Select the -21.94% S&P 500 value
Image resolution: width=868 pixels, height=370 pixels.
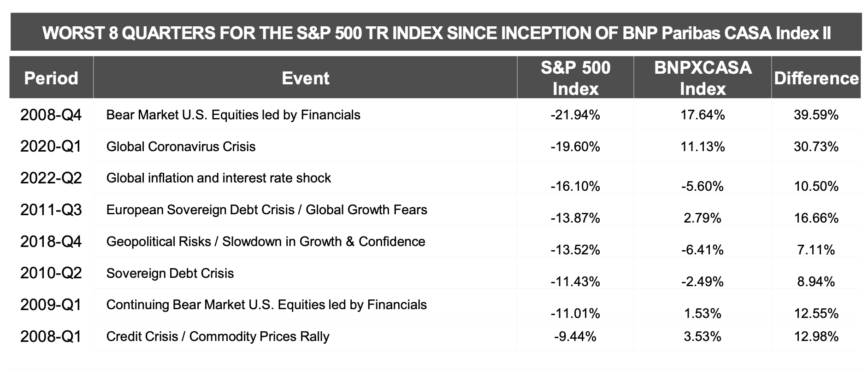[x=575, y=115]
